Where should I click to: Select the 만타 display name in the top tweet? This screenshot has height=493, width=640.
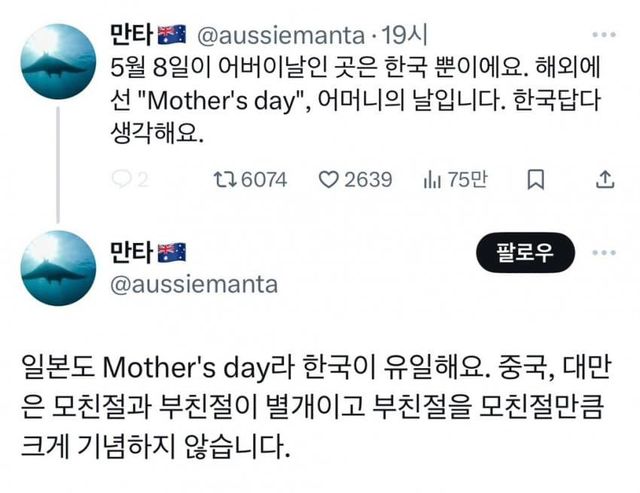point(130,36)
